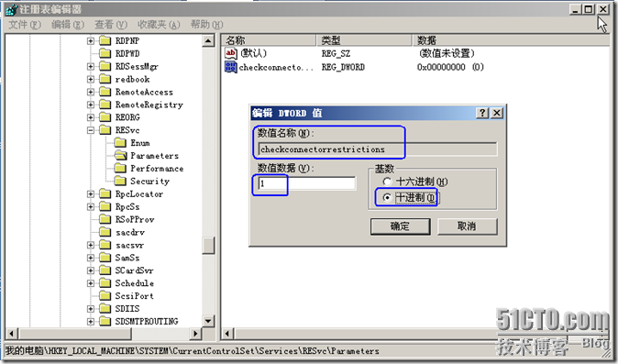Click the RDPWD folder icon
618x364 pixels.
tap(105, 53)
